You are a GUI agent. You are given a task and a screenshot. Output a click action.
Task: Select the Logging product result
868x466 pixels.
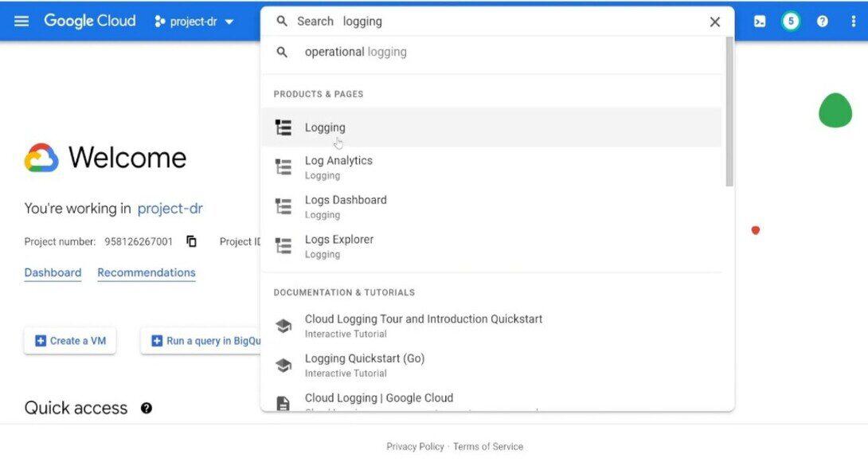point(325,127)
